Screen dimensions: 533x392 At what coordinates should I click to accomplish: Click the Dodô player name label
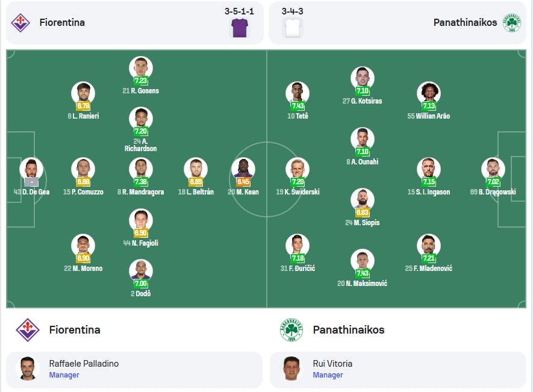click(141, 294)
